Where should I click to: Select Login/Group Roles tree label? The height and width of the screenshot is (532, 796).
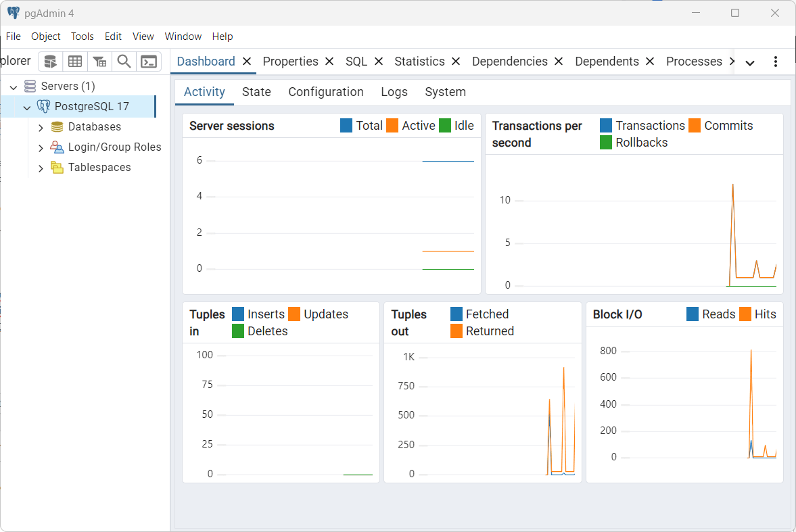pyautogui.click(x=115, y=147)
